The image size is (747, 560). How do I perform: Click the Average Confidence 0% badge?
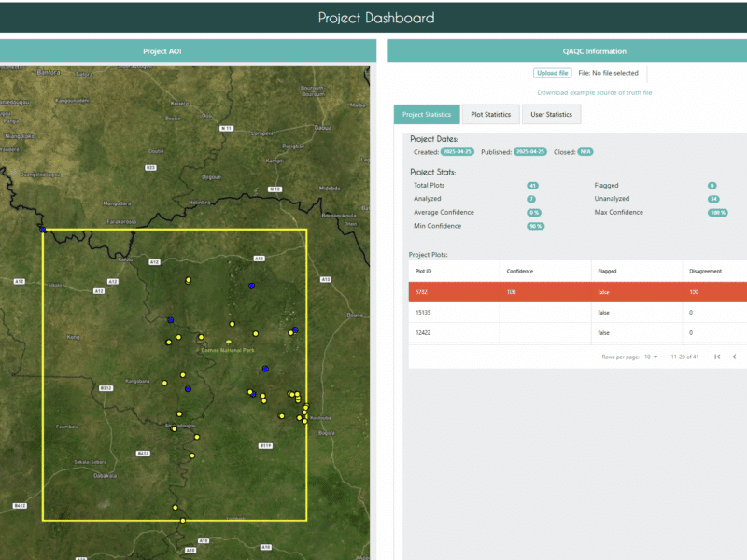tap(534, 213)
